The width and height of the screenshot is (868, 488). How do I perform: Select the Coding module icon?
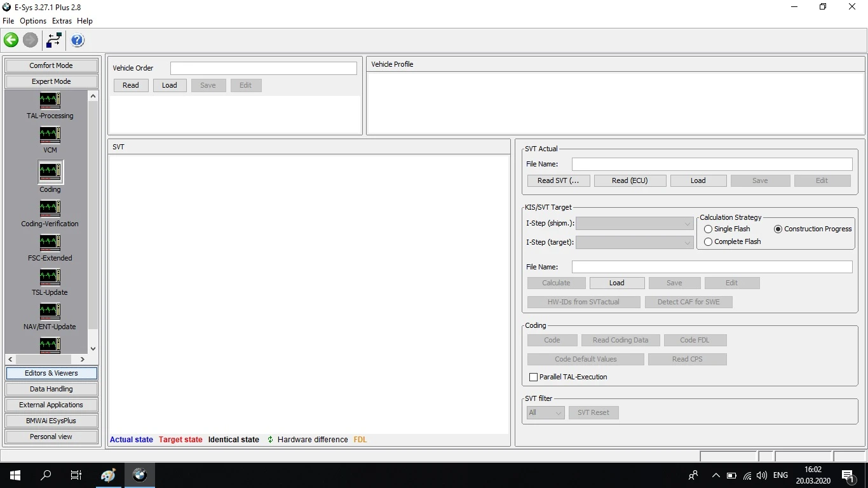coord(50,172)
